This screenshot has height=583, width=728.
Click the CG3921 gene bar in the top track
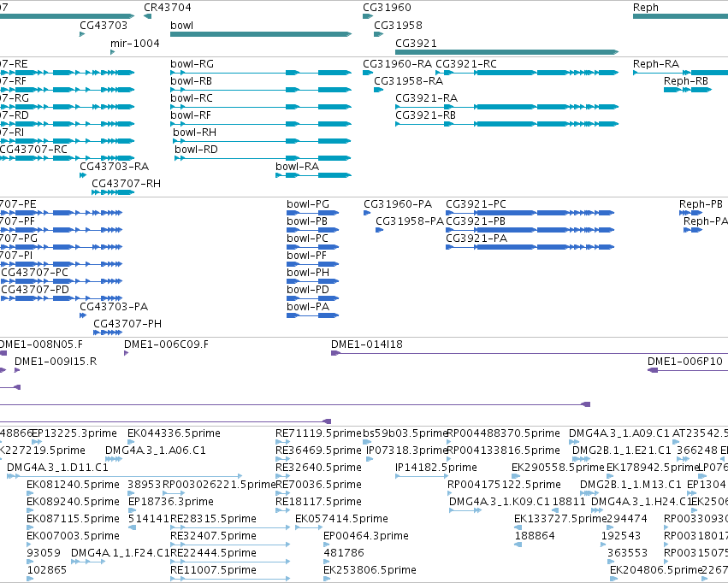tap(507, 52)
